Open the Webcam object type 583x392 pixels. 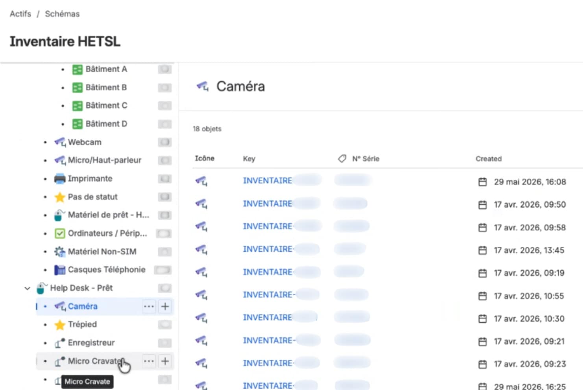pos(85,142)
